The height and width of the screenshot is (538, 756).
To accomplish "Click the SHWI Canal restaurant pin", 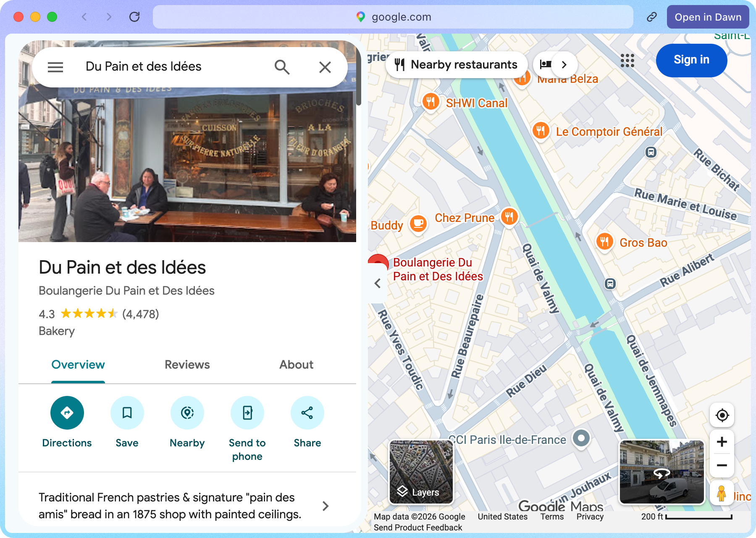I will [430, 102].
